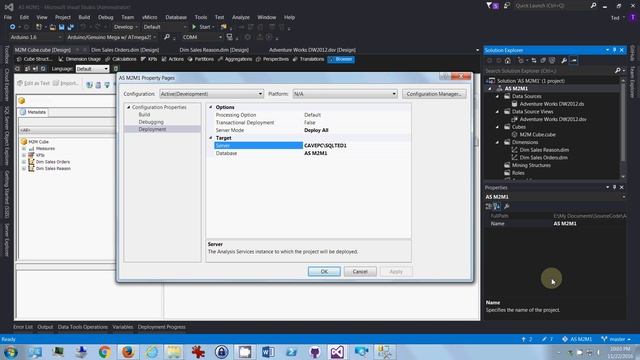Collapse the Cubes folder in Solution Explorer

pos(498,127)
